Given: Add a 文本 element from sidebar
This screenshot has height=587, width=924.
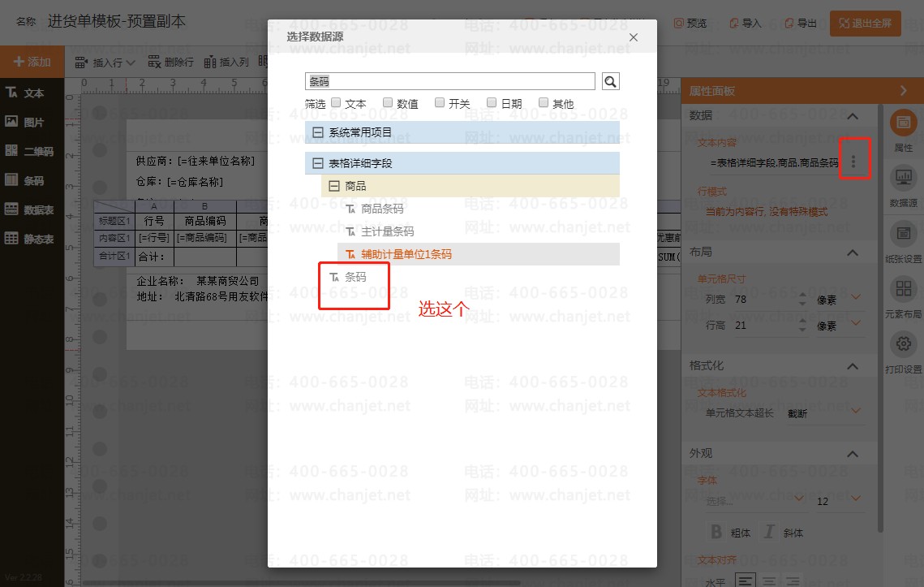Looking at the screenshot, I should (x=25, y=93).
